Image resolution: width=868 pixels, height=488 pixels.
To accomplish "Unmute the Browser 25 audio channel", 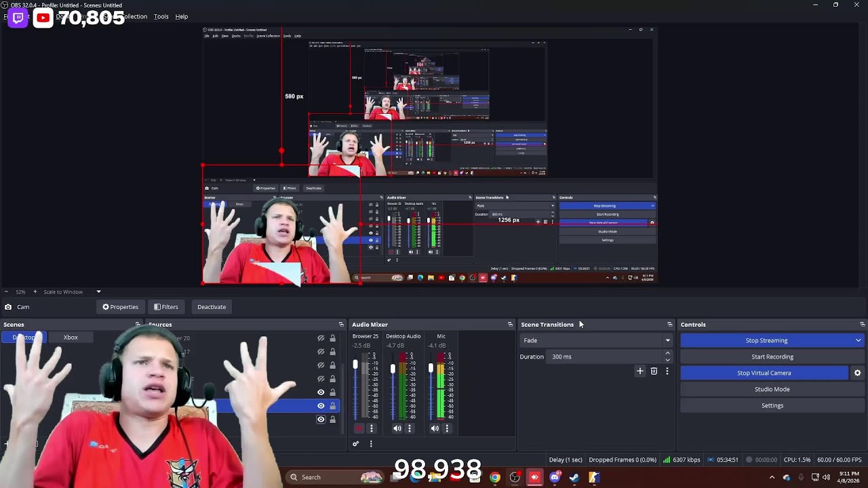I will click(x=359, y=428).
